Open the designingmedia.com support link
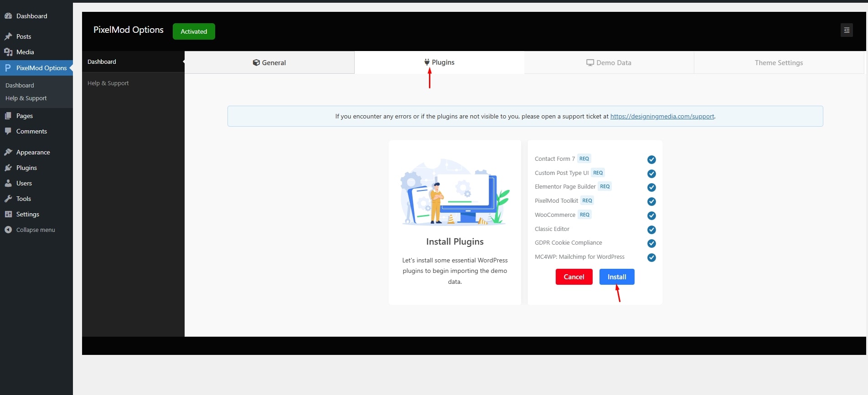Screen dimensions: 868x395 point(662,116)
